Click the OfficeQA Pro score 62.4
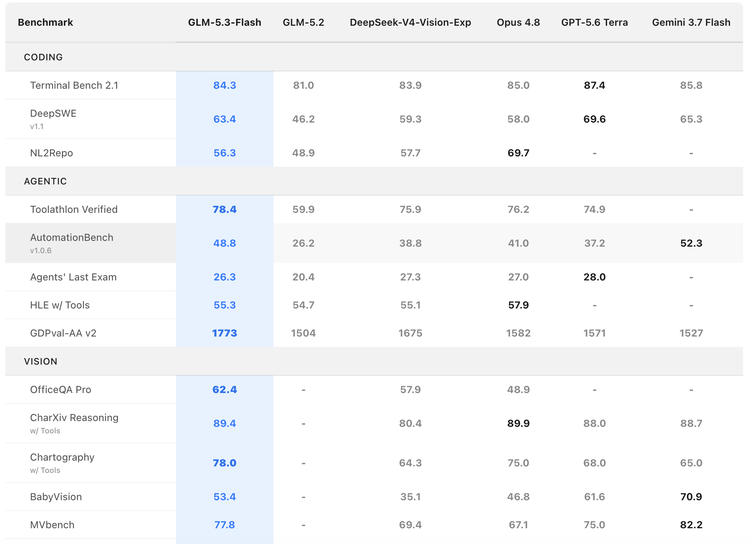Viewport: 750px width, 544px height. tap(224, 390)
